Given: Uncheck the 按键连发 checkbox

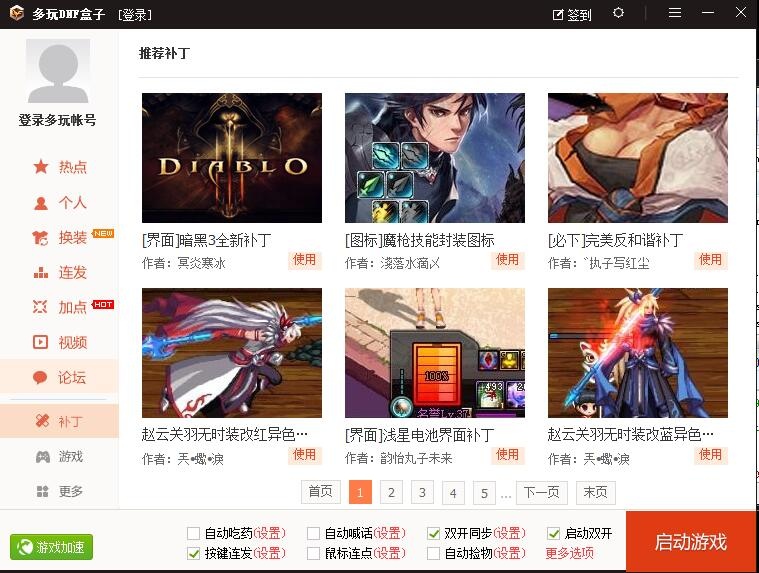Looking at the screenshot, I should [x=193, y=553].
